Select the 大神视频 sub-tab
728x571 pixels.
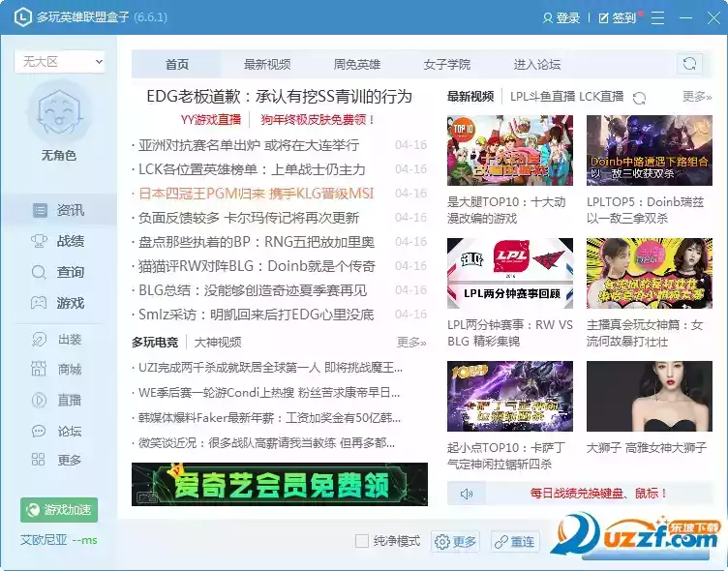(x=218, y=343)
